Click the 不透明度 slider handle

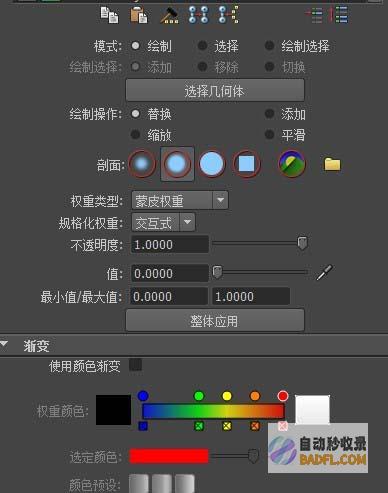(302, 243)
